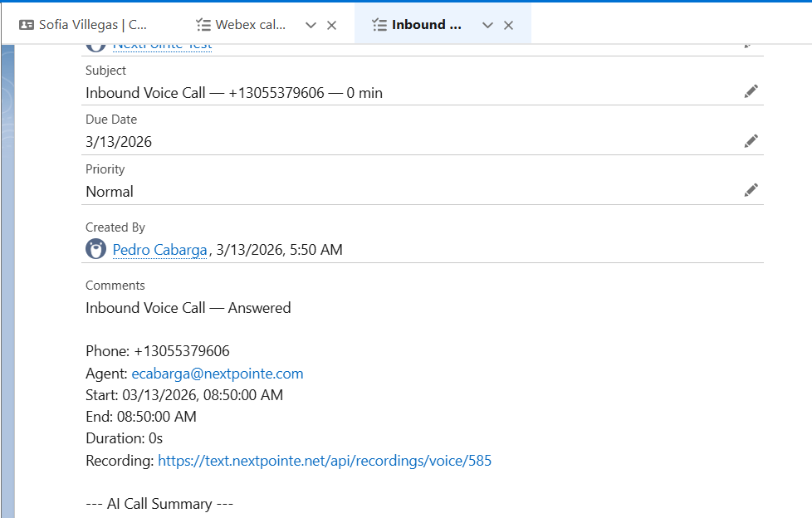Open the Webex call tab dropdown chevron
Screen dimensions: 812x518
310,24
